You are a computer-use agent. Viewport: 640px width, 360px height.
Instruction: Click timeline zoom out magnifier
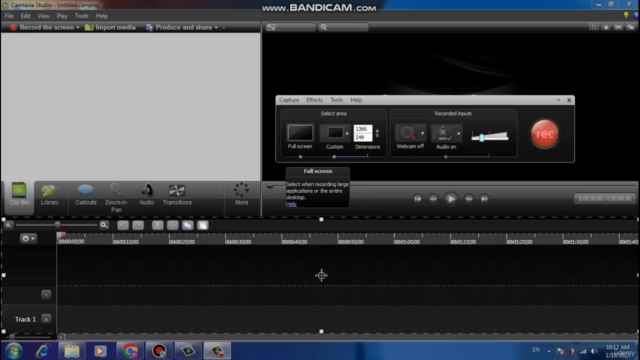[x=8, y=225]
